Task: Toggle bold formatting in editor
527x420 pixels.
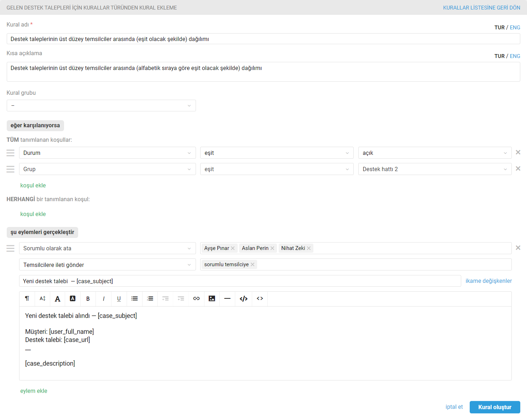Action: click(88, 299)
